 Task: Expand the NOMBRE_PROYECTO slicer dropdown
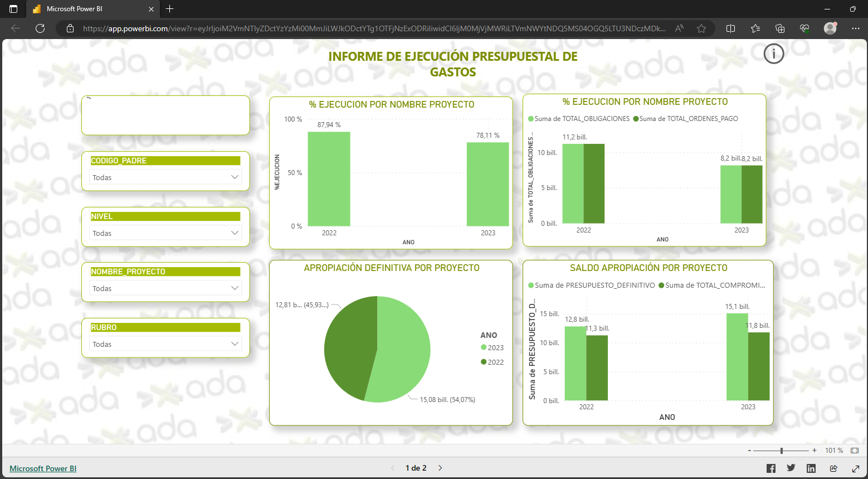(165, 288)
